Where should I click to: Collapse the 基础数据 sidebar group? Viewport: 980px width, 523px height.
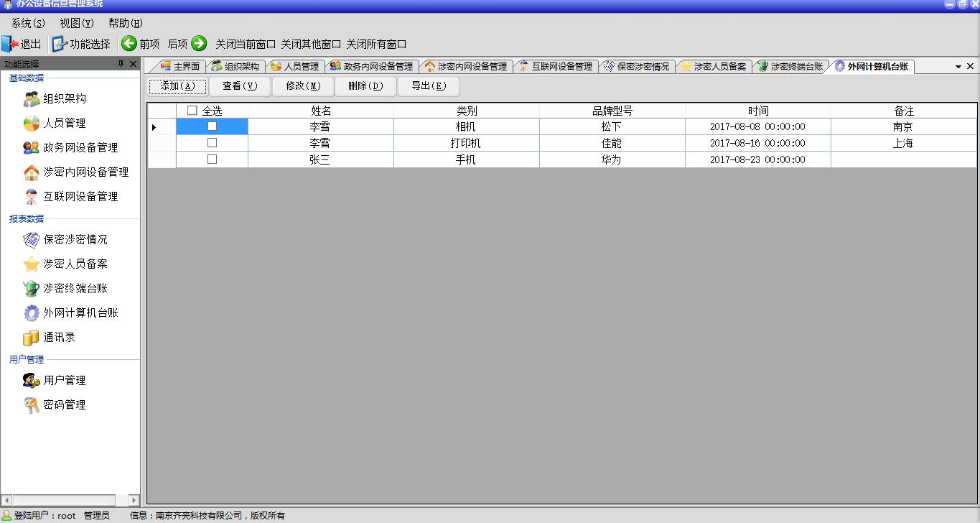(27, 78)
